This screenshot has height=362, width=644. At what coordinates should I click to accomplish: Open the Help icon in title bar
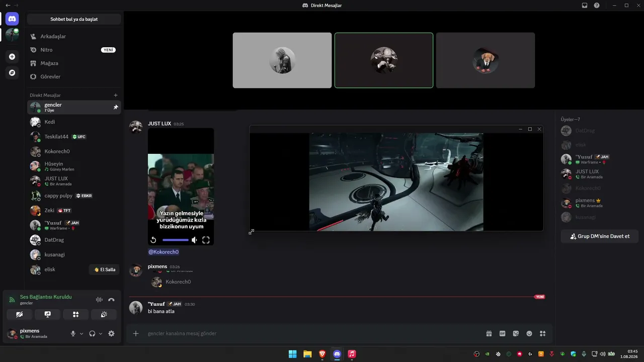tap(597, 5)
